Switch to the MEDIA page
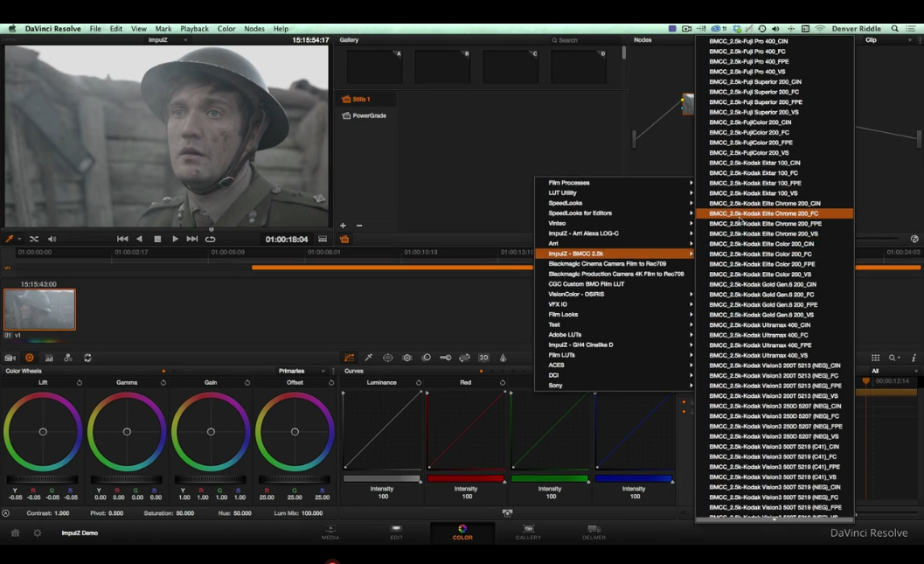Viewport: 924px width, 564px height. click(x=330, y=533)
